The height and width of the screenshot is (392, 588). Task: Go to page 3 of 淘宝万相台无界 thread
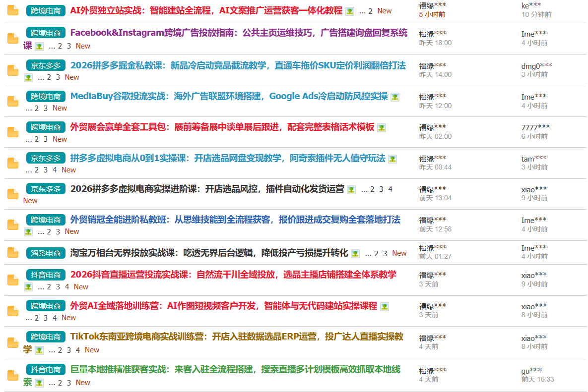point(385,253)
